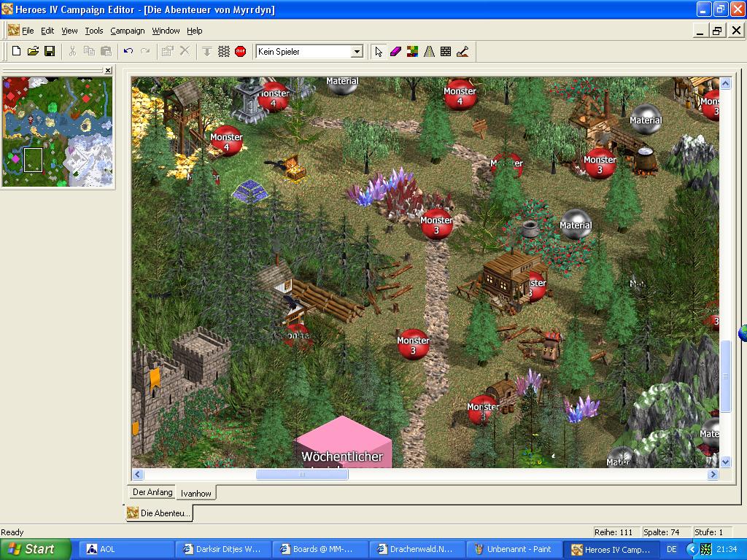The width and height of the screenshot is (747, 560).
Task: Click the Spalte: 74 status text
Action: (x=661, y=532)
